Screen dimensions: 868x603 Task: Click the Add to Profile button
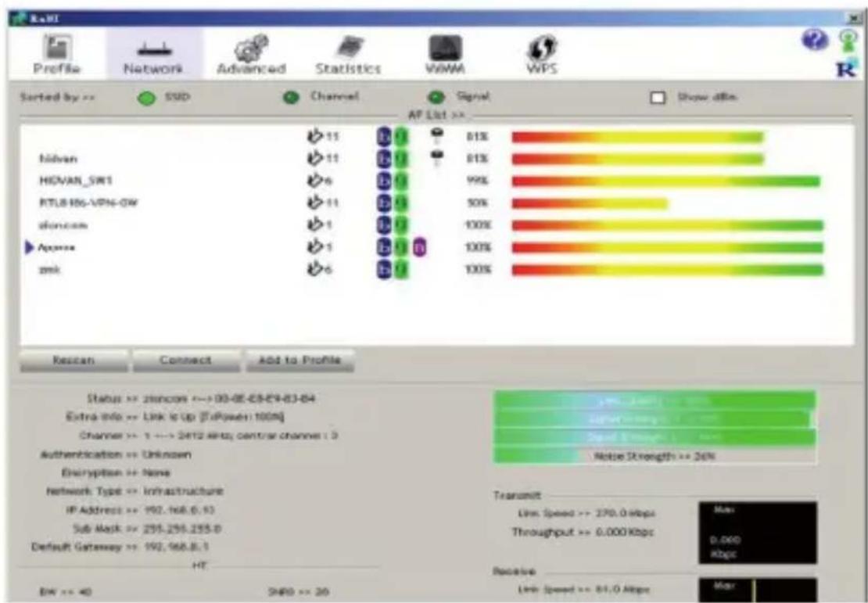[299, 361]
